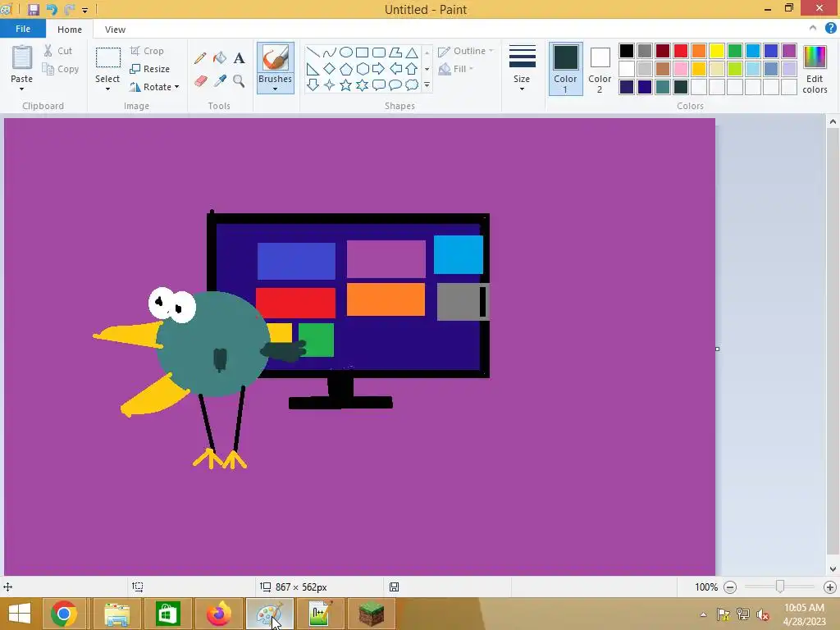Click the zoom out minus button

coord(729,587)
